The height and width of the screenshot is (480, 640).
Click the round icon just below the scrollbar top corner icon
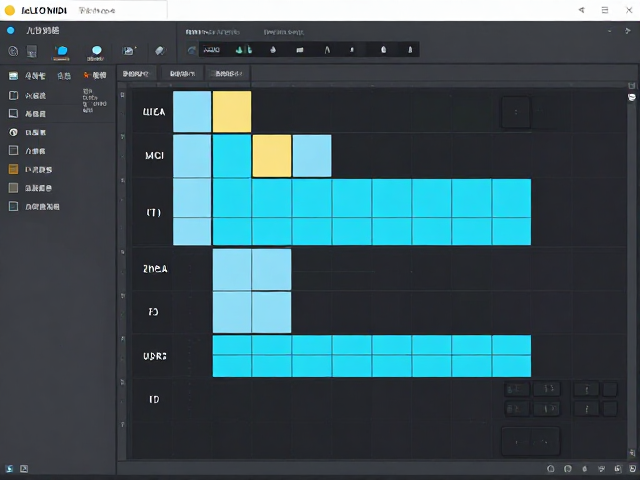pyautogui.click(x=631, y=97)
